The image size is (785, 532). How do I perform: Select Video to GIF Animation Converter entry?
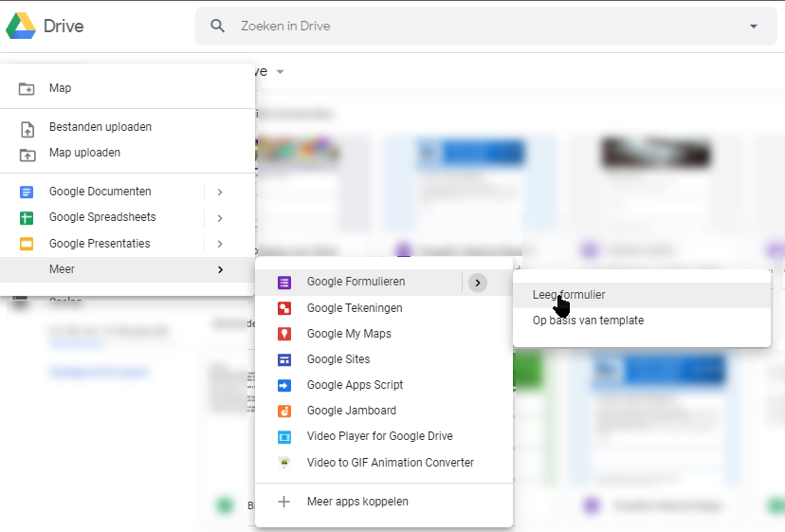384,463
